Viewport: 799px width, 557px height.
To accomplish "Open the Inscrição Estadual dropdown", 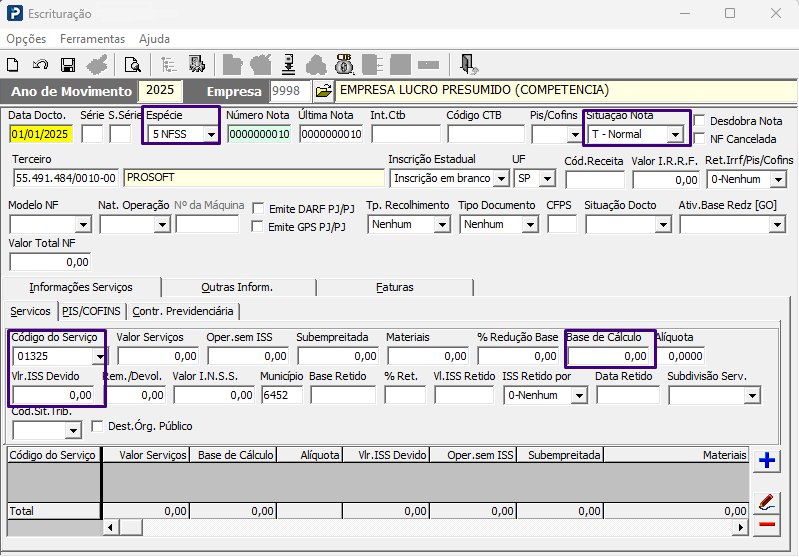I will [501, 178].
